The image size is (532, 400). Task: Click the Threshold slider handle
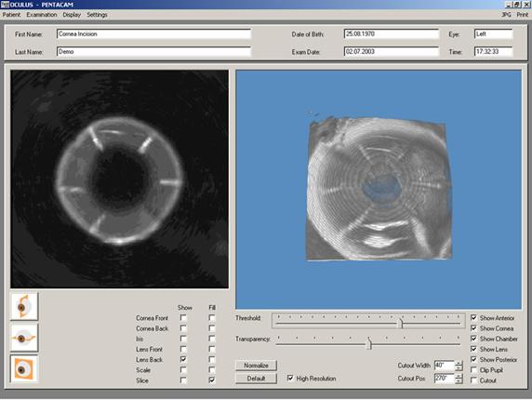click(x=401, y=324)
